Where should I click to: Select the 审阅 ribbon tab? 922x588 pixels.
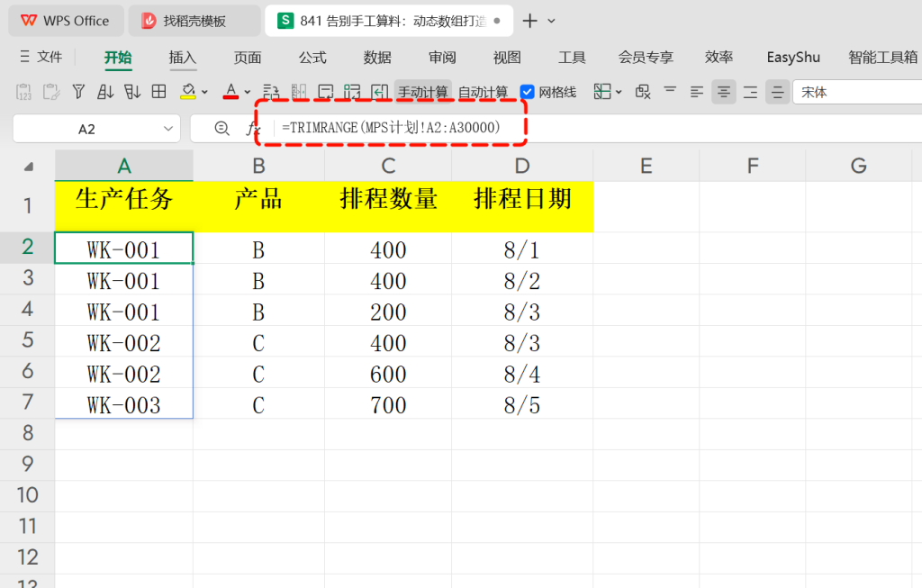442,57
